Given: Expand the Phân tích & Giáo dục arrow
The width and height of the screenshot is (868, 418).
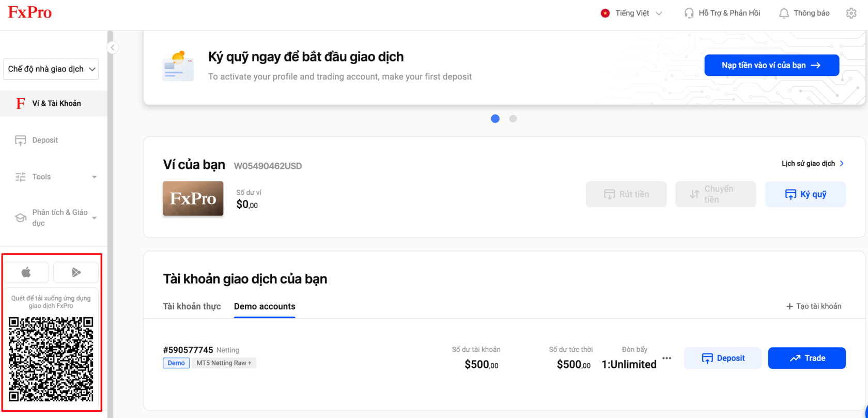Looking at the screenshot, I should [94, 218].
